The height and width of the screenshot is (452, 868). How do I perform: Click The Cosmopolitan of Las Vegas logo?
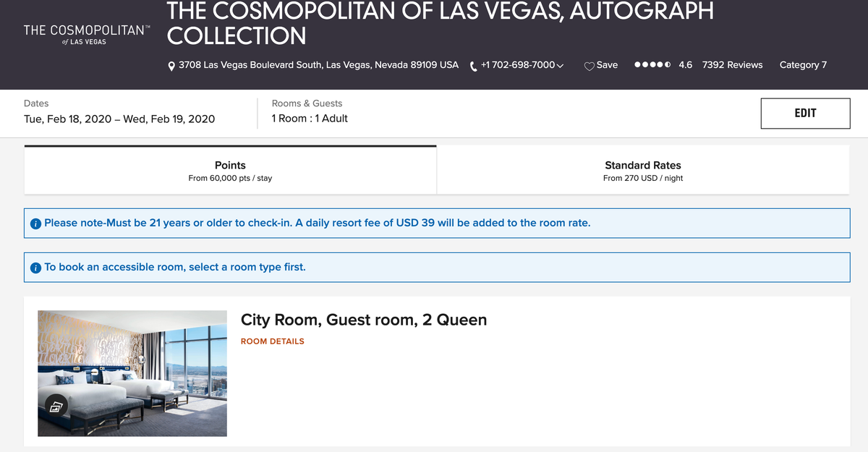(x=85, y=35)
